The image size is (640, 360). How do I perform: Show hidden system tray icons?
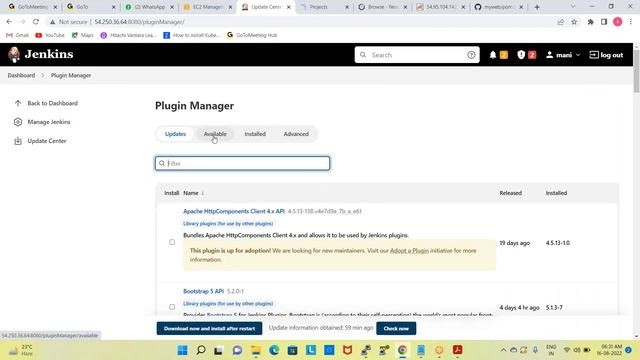[x=503, y=350]
